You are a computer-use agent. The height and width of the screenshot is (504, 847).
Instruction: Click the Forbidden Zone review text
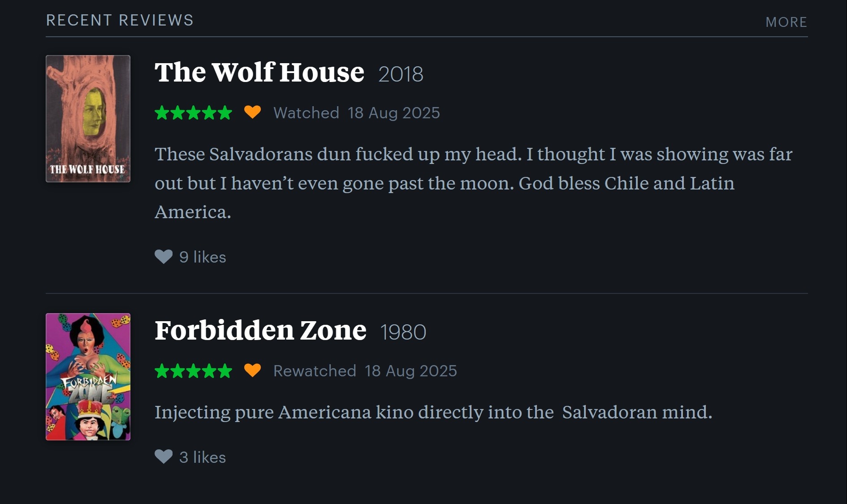tap(433, 412)
